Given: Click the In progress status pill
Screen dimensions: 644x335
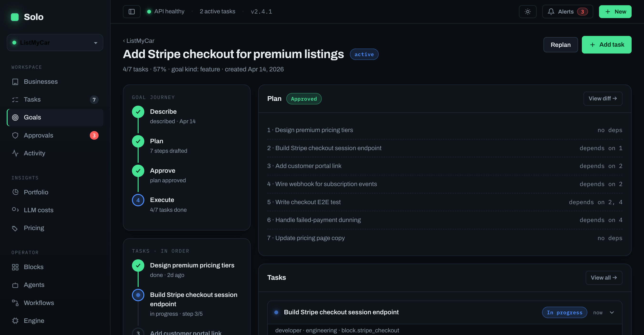Looking at the screenshot, I should click(x=564, y=313).
